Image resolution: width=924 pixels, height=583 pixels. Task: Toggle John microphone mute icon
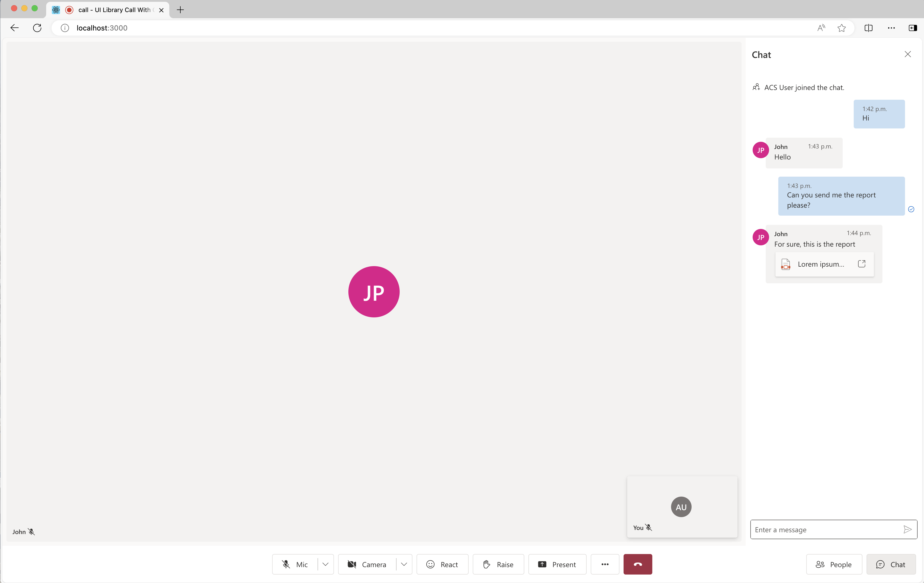[32, 531]
